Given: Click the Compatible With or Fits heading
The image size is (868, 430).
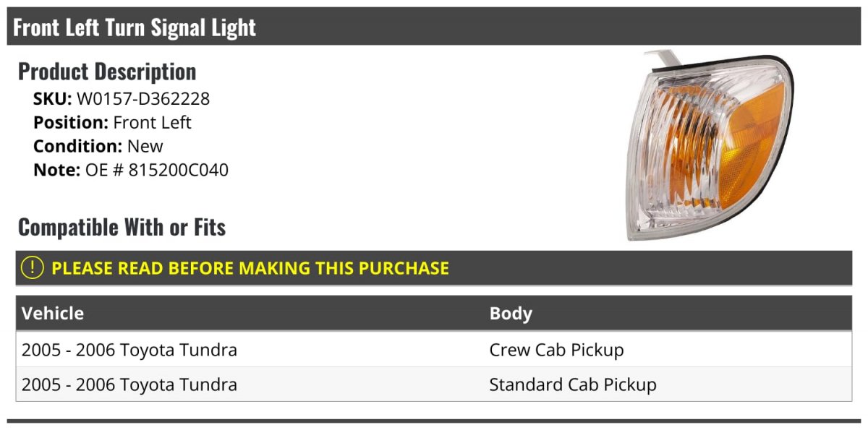Looking at the screenshot, I should 122,228.
